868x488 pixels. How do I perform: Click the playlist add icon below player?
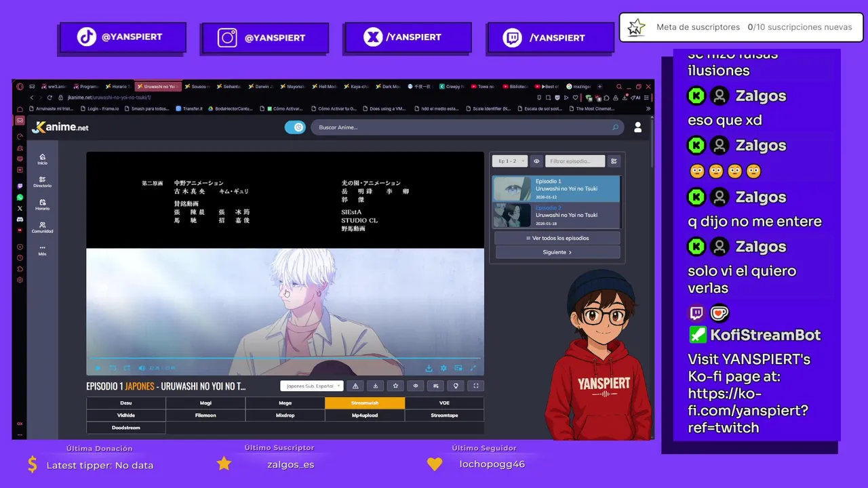435,386
